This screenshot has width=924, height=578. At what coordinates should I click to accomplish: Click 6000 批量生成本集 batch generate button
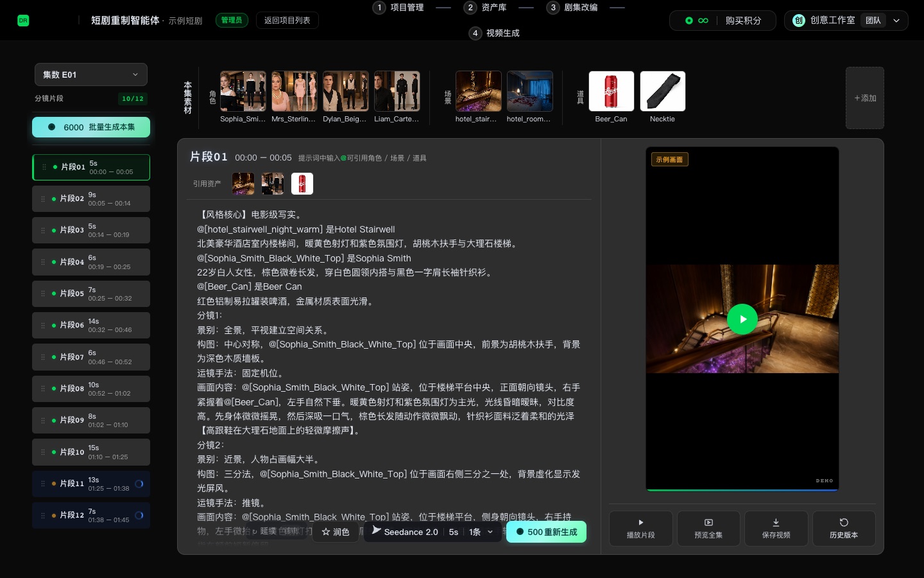91,127
